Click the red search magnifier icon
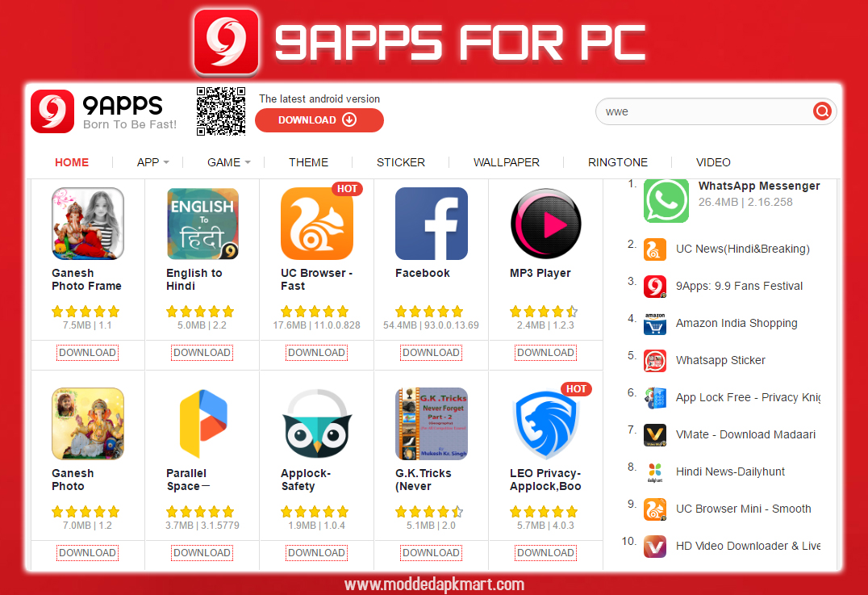The image size is (868, 595). [822, 111]
